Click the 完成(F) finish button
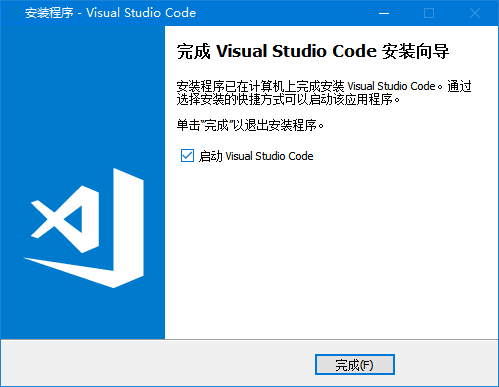Screen dimensions: 499x387 point(355,365)
